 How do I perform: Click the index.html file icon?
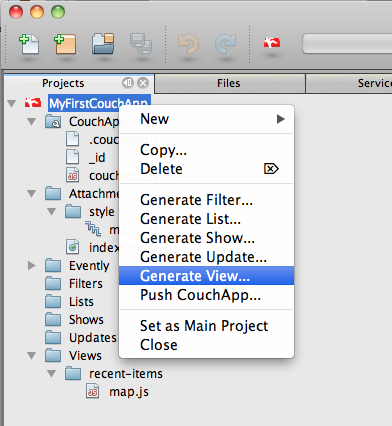click(x=73, y=247)
